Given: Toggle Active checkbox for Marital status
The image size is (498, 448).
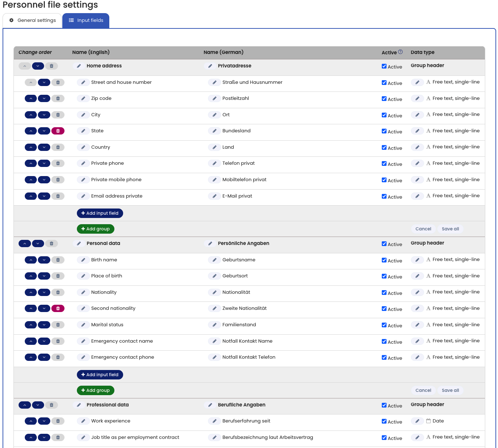Looking at the screenshot, I should [x=384, y=325].
